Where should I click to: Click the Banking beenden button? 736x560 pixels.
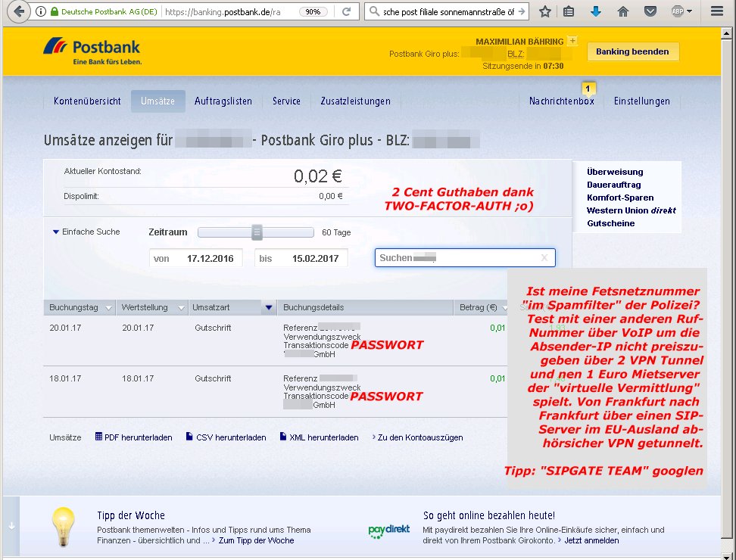pos(632,51)
